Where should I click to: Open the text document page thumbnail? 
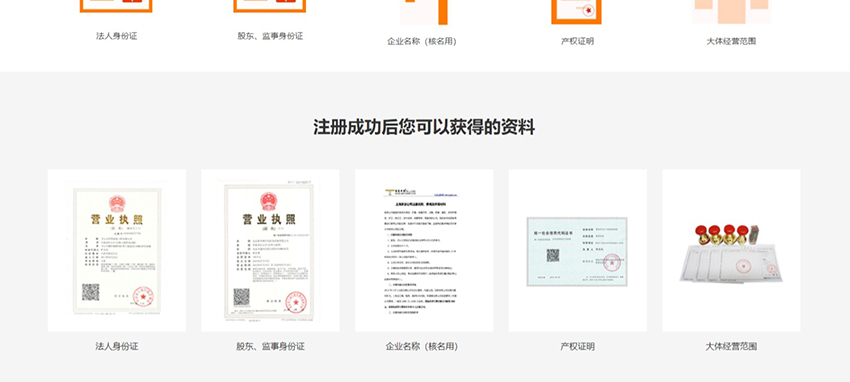(424, 250)
